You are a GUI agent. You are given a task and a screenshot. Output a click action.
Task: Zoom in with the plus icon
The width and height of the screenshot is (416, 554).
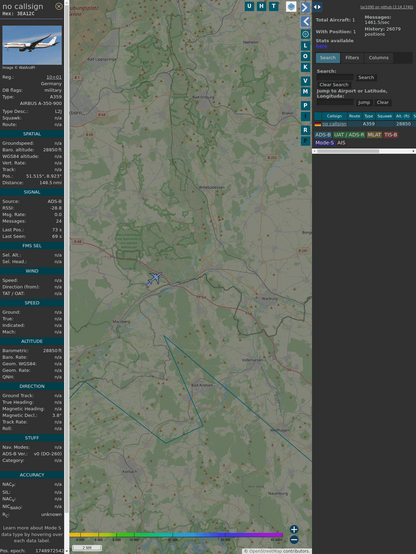(x=294, y=529)
